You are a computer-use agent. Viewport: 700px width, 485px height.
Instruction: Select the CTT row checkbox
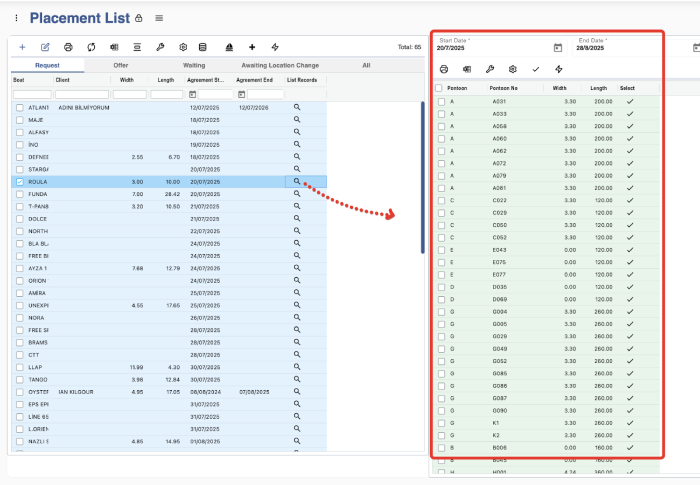click(x=20, y=355)
